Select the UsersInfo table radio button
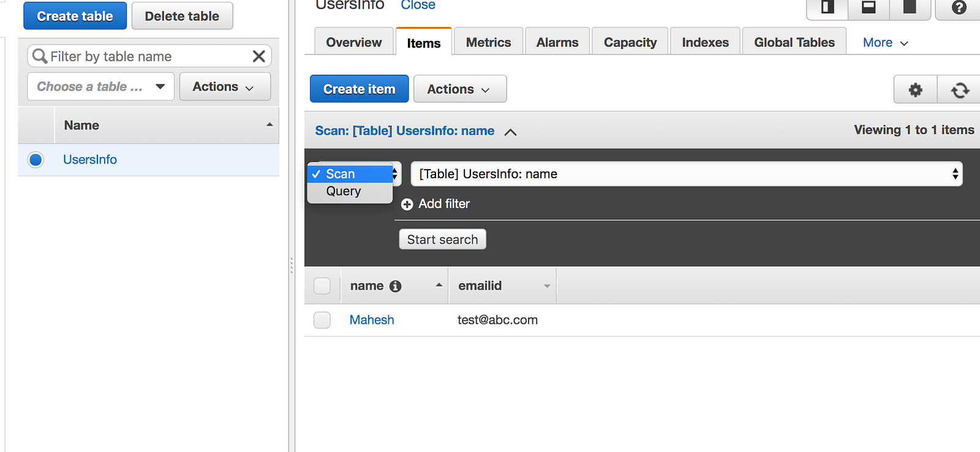The width and height of the screenshot is (980, 452). 36,160
